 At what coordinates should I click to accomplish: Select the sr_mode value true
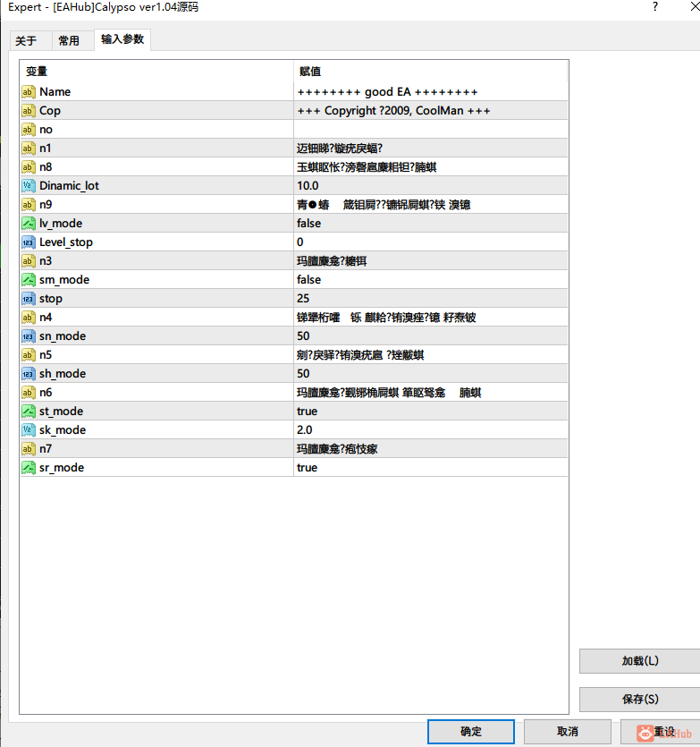click(308, 468)
